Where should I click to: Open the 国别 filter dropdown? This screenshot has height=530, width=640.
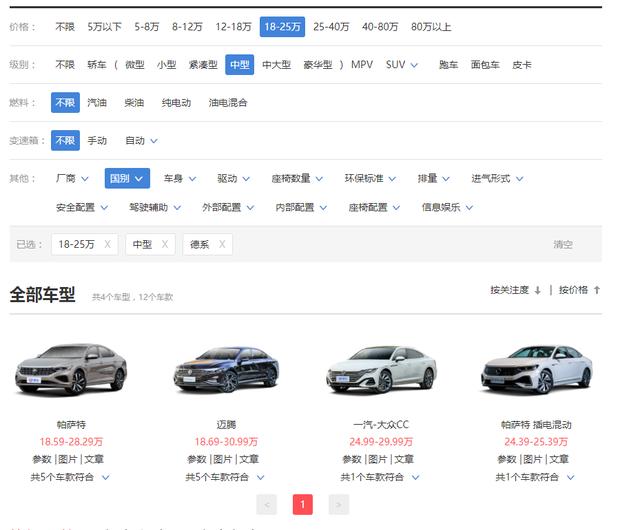tap(127, 178)
